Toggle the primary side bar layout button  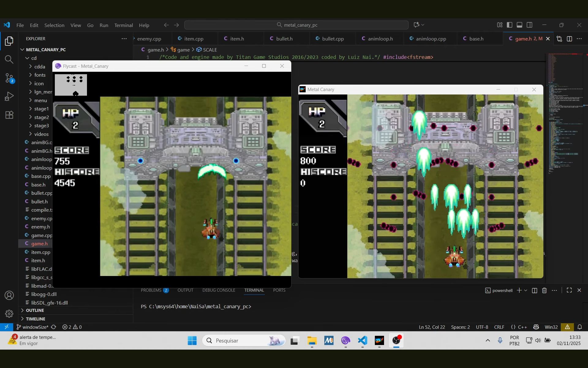510,25
